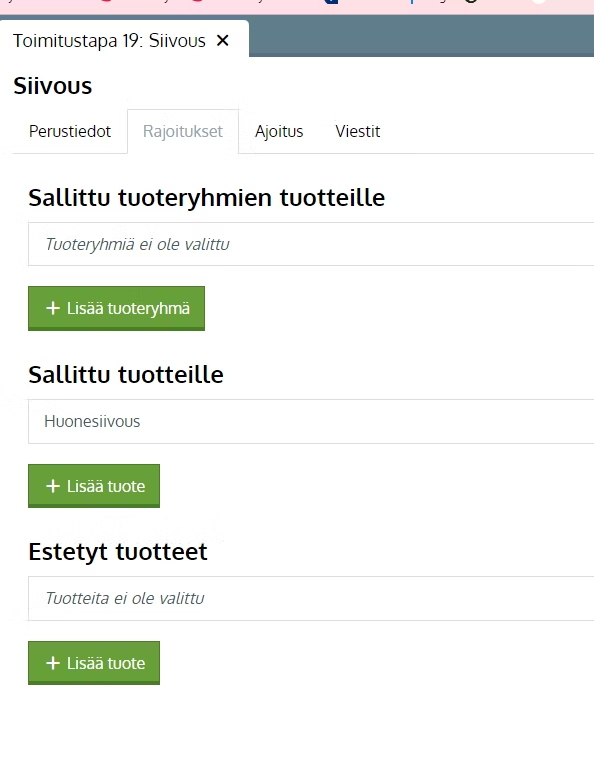Close the Toimitustapa 19: Siivous tab
Viewport: 594px width, 779px height.
223,41
